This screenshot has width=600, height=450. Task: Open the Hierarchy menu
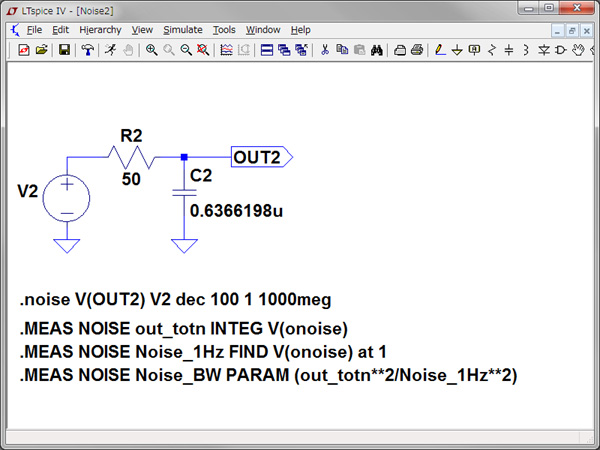coord(100,30)
